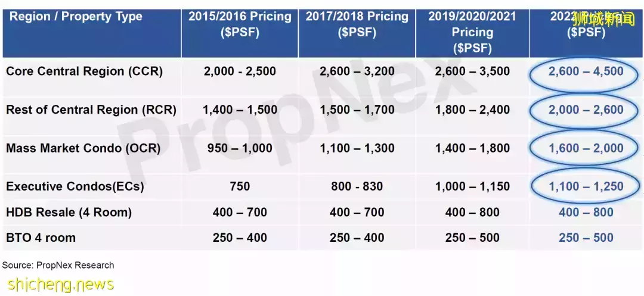The width and height of the screenshot is (644, 296).
Task: Click the circled 1,100 – 1,250 value
Action: (x=586, y=186)
